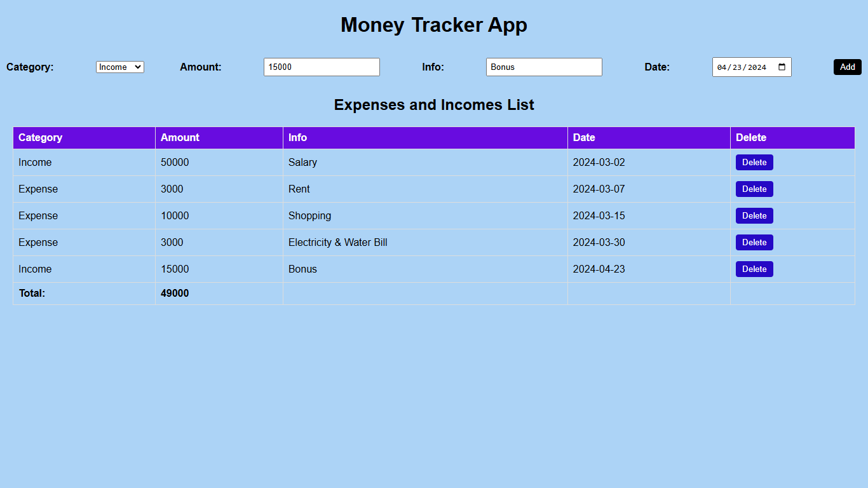The height and width of the screenshot is (488, 868).
Task: Click the 15000 amount cell in table
Action: click(219, 269)
